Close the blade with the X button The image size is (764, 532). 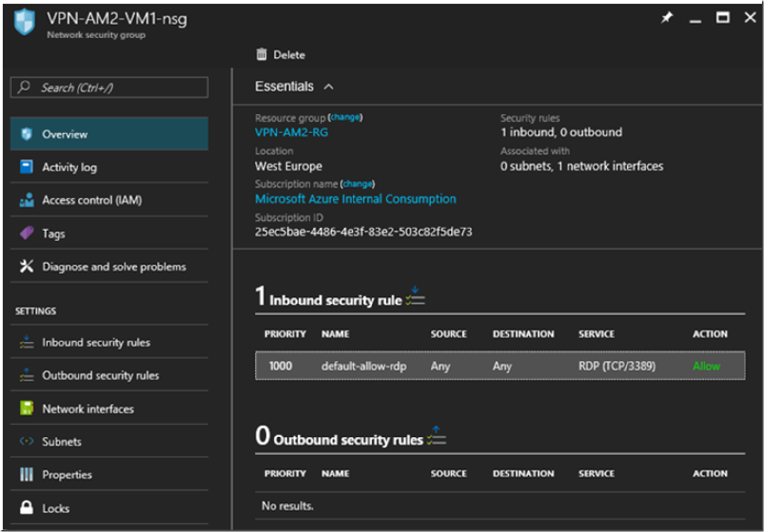coord(750,18)
